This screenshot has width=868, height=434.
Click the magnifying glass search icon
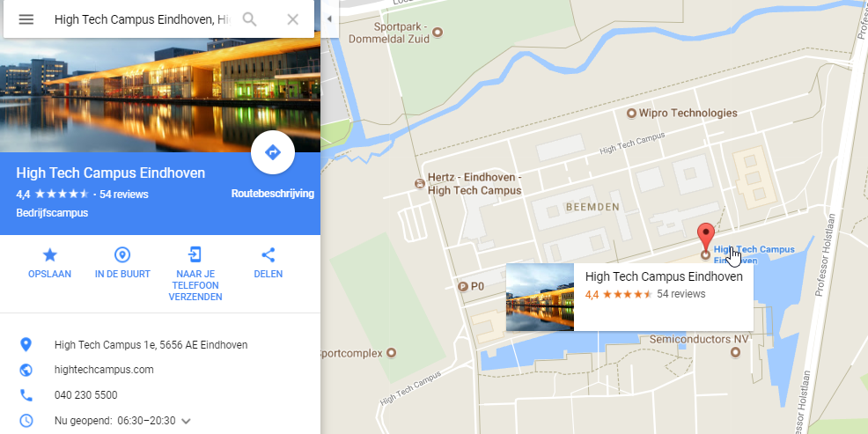pos(250,19)
